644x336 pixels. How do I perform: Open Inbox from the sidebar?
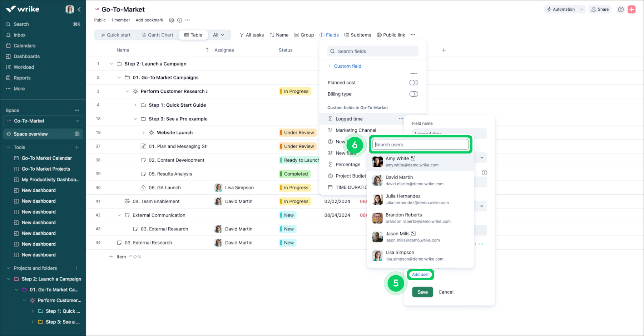click(20, 35)
